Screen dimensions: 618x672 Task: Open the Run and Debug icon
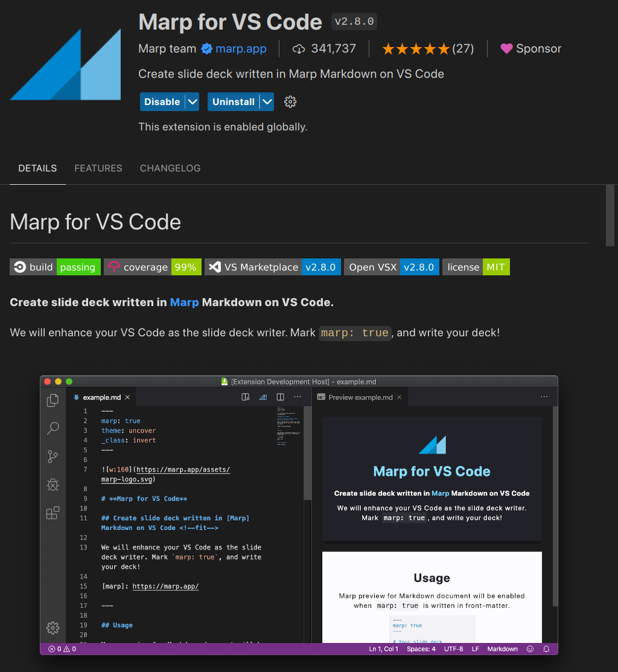coord(53,484)
